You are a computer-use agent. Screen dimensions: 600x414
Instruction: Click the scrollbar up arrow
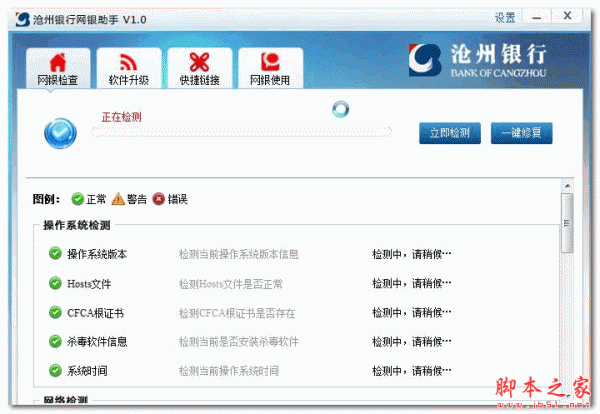(x=567, y=186)
